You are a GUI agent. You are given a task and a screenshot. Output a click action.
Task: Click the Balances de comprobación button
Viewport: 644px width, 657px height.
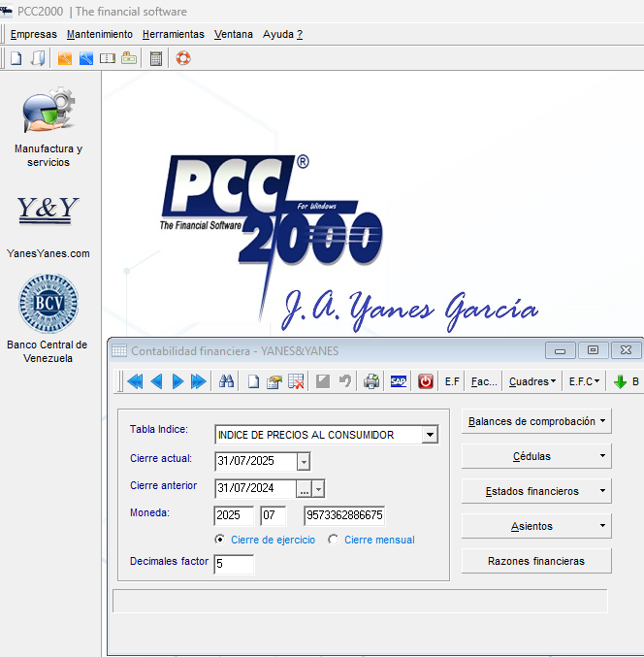coord(536,421)
